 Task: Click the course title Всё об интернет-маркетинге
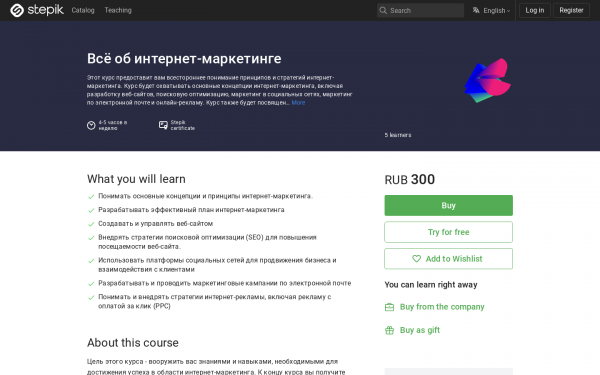(184, 59)
